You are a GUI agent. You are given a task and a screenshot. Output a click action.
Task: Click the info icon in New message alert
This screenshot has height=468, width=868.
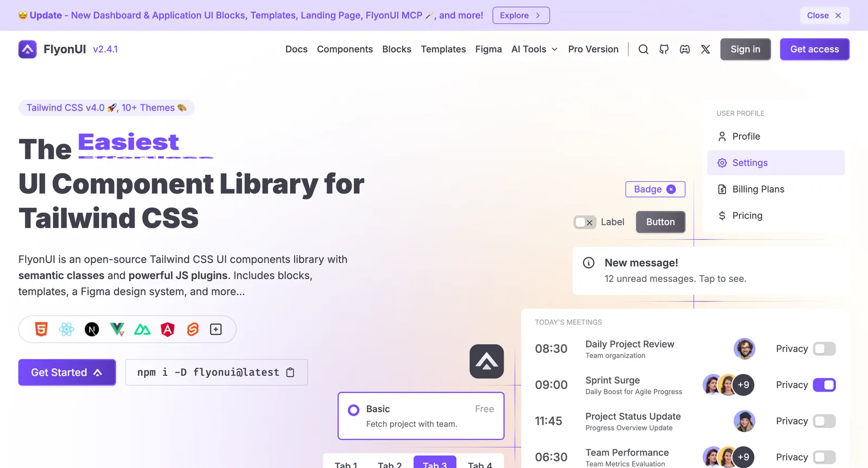click(589, 263)
